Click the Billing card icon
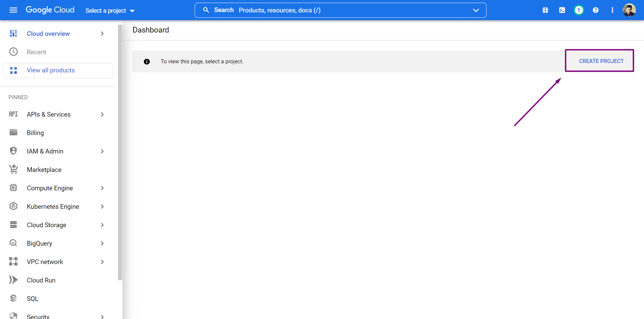Image resolution: width=644 pixels, height=319 pixels. 13,132
